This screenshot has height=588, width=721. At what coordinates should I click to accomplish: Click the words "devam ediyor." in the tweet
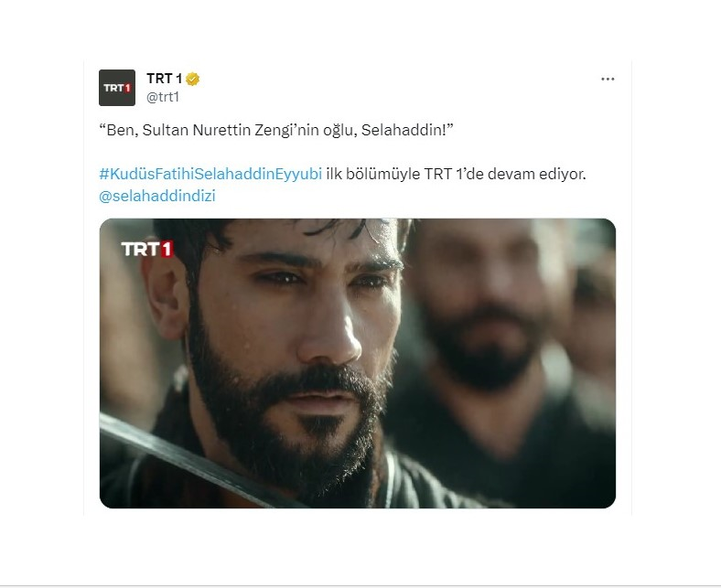coord(536,175)
